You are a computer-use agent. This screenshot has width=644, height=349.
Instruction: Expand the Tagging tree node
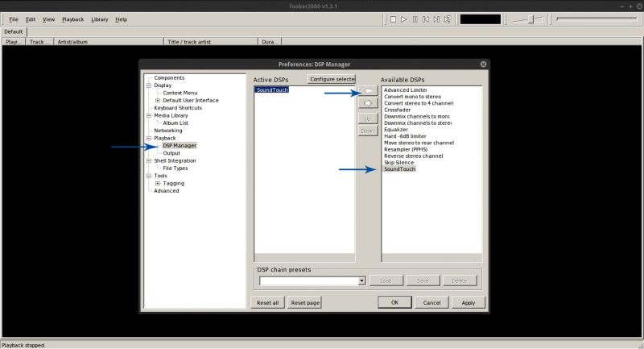[x=158, y=183]
